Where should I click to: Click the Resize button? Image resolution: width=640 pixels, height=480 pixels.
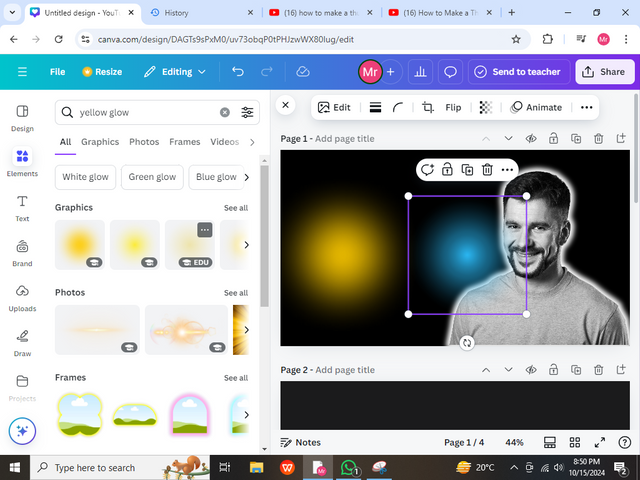tap(102, 72)
